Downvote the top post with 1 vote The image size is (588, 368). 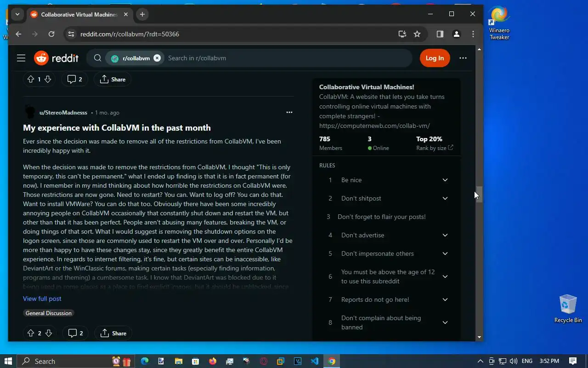(x=47, y=79)
